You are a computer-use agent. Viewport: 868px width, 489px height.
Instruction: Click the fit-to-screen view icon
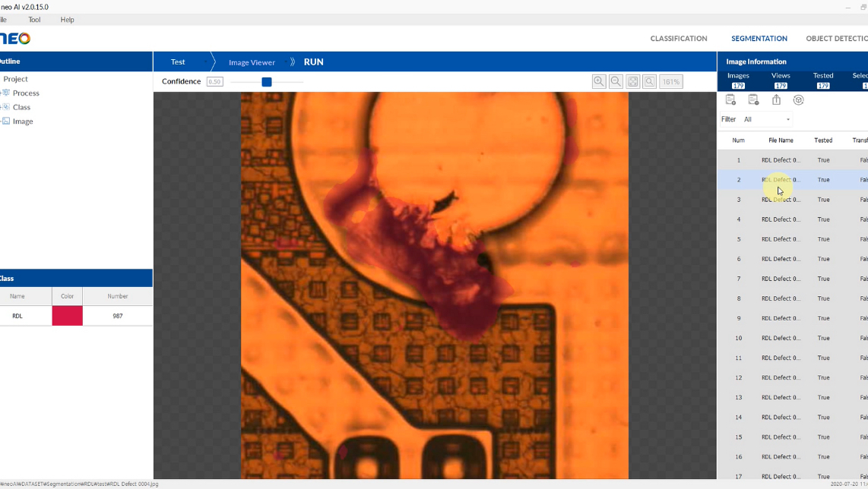point(632,81)
